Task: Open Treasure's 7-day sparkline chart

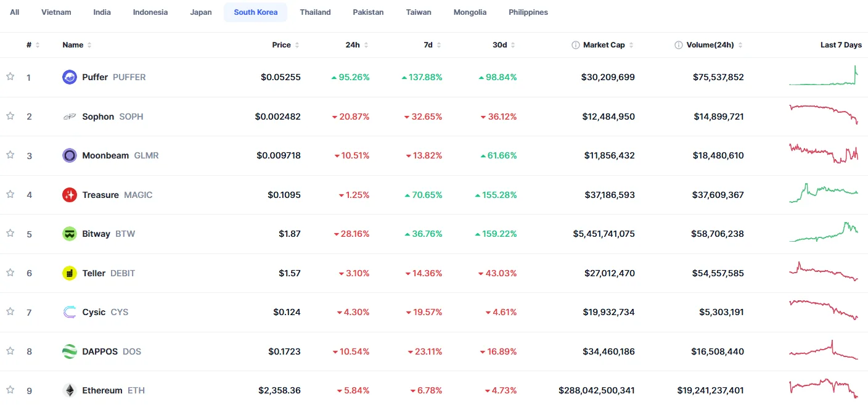Action: pyautogui.click(x=824, y=193)
